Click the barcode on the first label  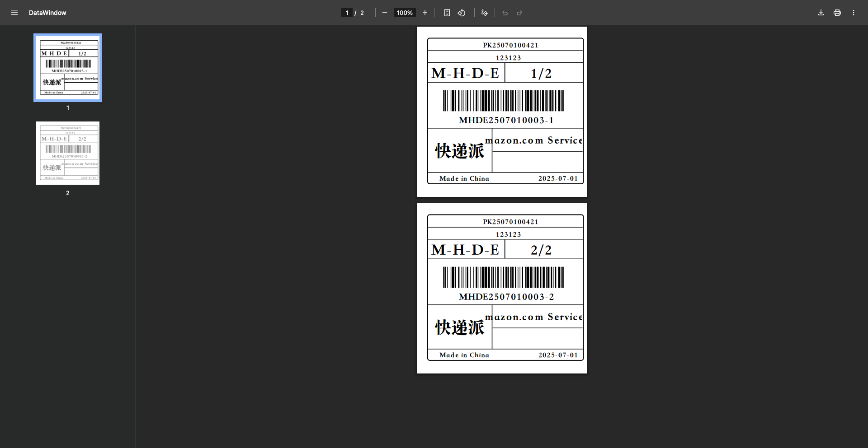503,101
